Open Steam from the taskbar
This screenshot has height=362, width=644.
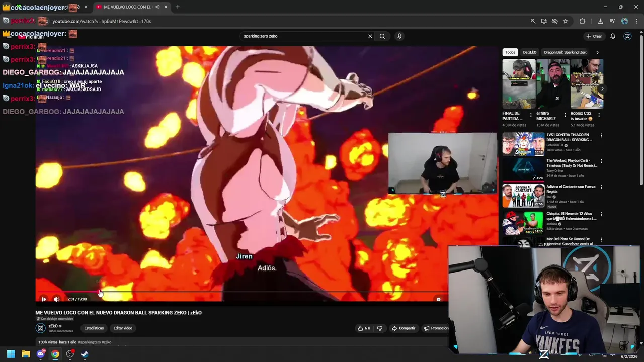[85, 354]
